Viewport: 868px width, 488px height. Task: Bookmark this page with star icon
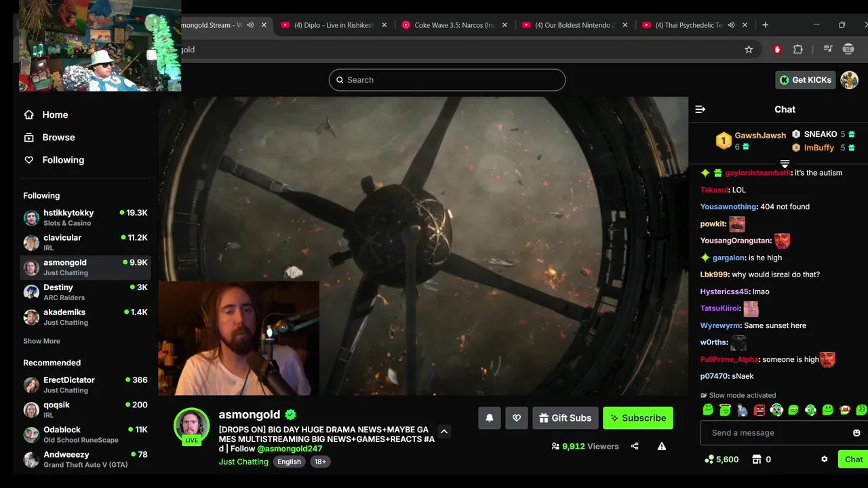click(749, 49)
